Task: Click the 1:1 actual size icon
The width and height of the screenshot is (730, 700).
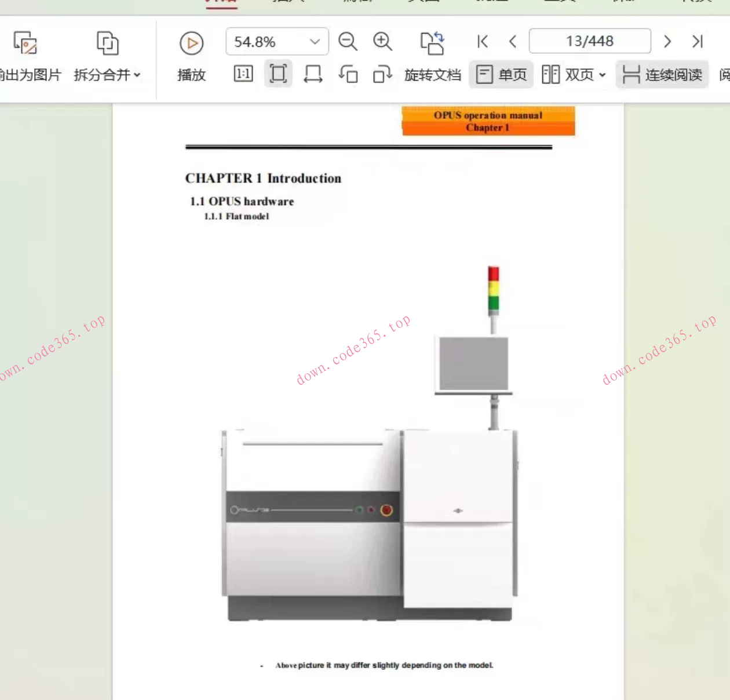Action: [x=243, y=74]
